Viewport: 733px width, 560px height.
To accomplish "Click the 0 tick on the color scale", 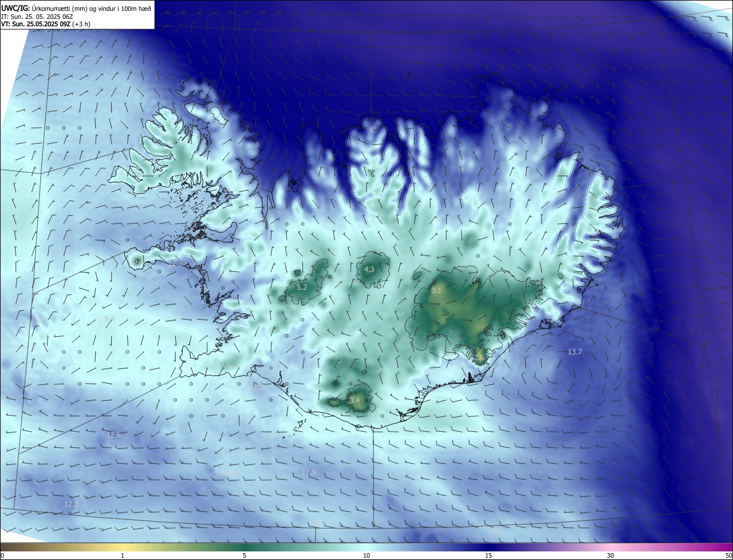I will tap(2, 555).
